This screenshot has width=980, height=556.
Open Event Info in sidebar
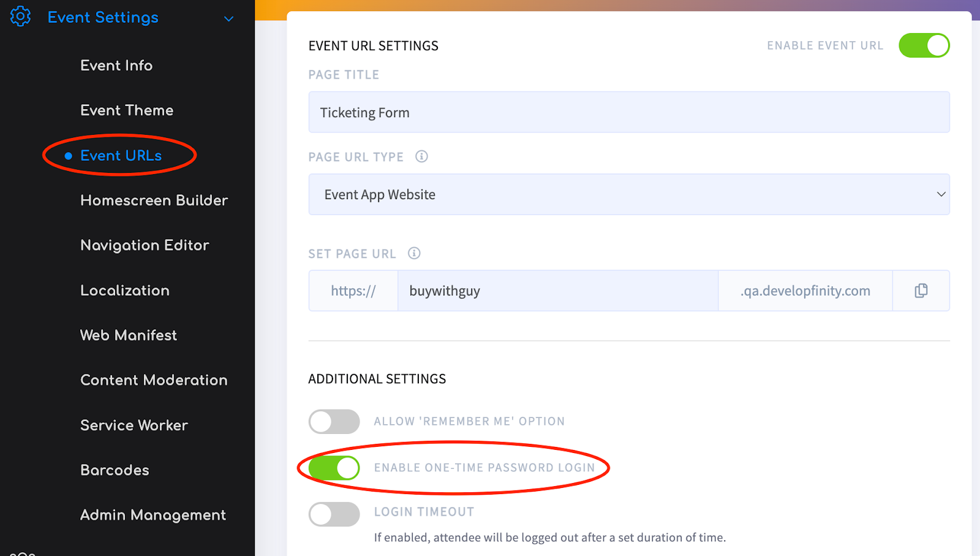116,66
